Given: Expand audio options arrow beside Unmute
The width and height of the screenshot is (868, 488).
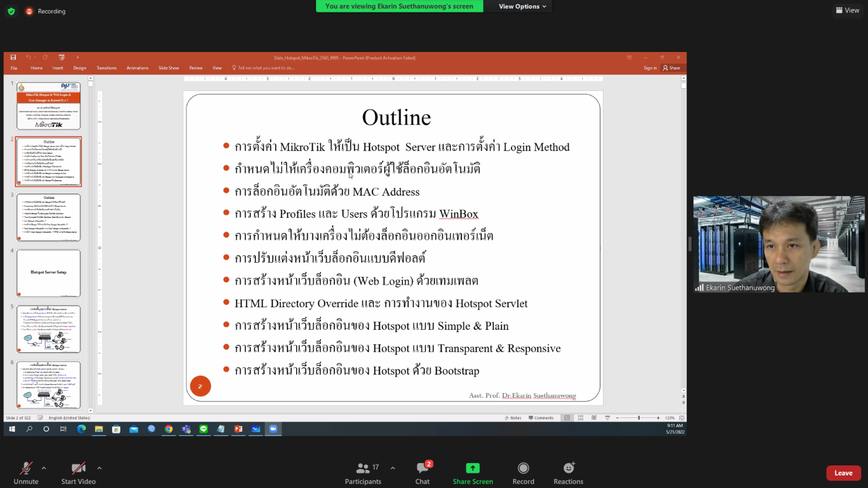Looking at the screenshot, I should pos(44,468).
